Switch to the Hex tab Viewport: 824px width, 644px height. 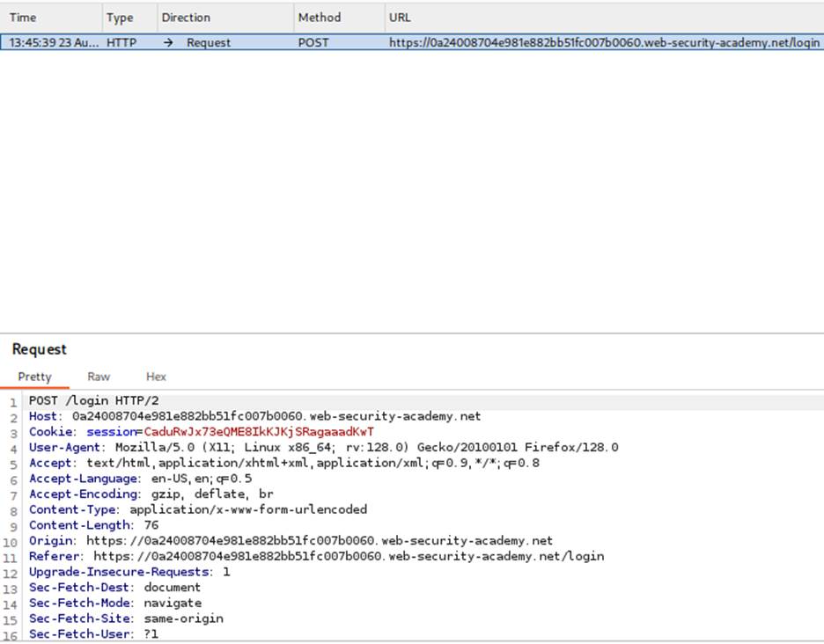click(x=156, y=377)
